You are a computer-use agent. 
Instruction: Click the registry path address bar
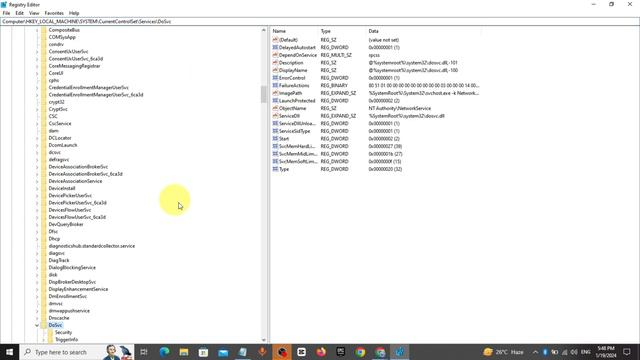pos(320,21)
